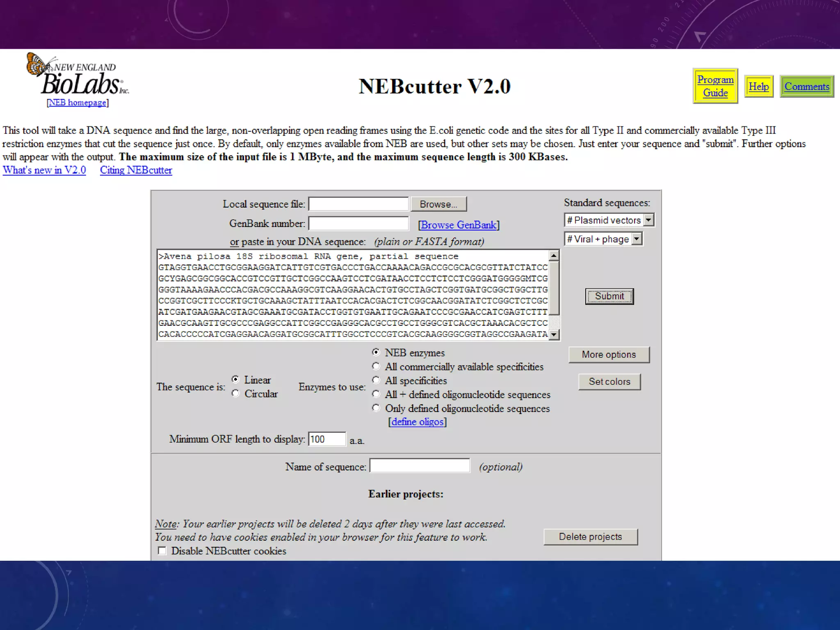Choose All commercially available specificities option
840x630 pixels.
tap(376, 366)
